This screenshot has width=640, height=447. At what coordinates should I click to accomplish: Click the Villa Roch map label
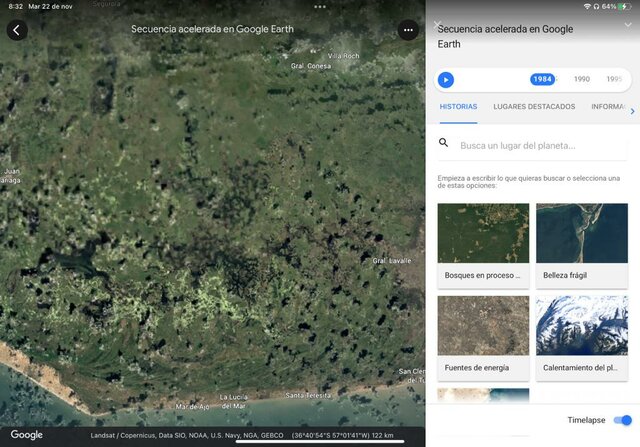[x=343, y=56]
